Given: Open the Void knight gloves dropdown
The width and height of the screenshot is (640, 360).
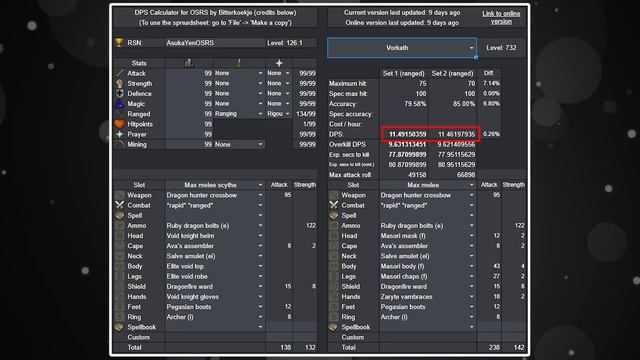Looking at the screenshot, I should point(215,297).
